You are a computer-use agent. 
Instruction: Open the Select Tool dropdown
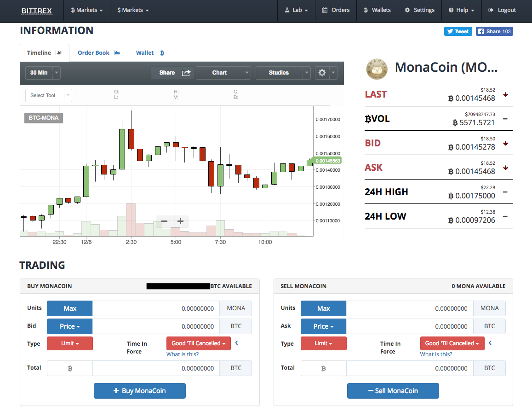click(x=48, y=95)
